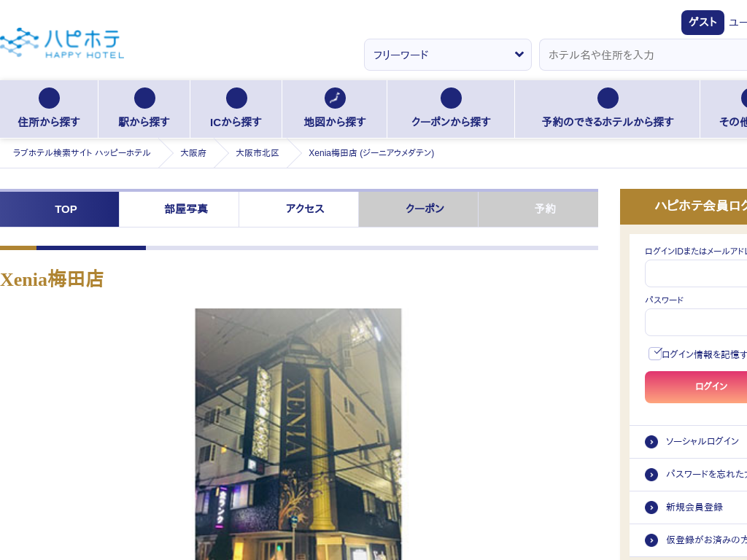
Task: Go to ラブホテル検索サイト ハッピーホテル breadcrumb
Action: (82, 153)
